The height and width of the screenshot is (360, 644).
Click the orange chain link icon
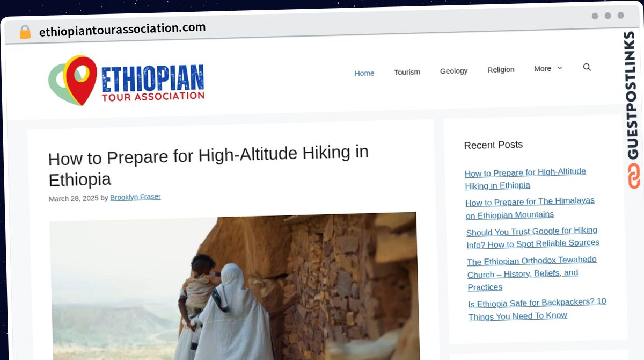[x=634, y=176]
